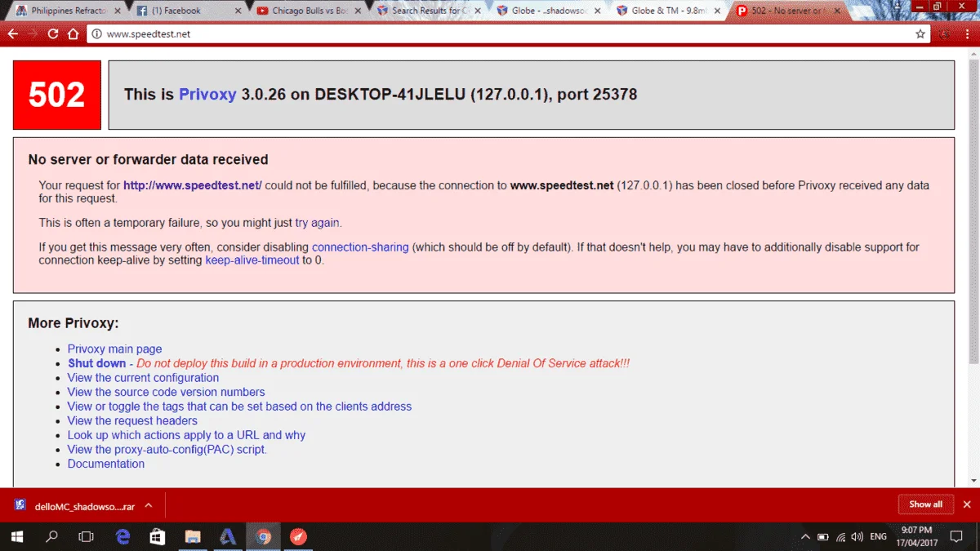The height and width of the screenshot is (551, 980).
Task: Close the (1) Facebook tab
Action: point(238,11)
